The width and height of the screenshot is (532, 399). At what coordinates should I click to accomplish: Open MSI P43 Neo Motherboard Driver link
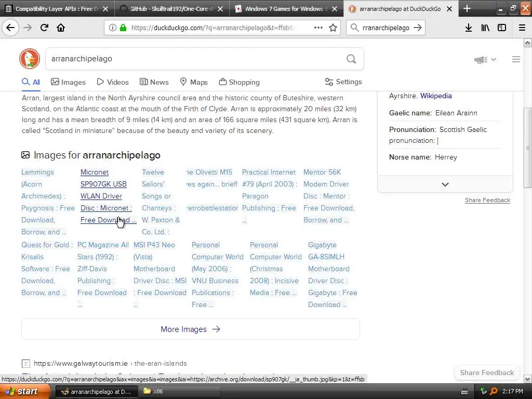(160, 274)
